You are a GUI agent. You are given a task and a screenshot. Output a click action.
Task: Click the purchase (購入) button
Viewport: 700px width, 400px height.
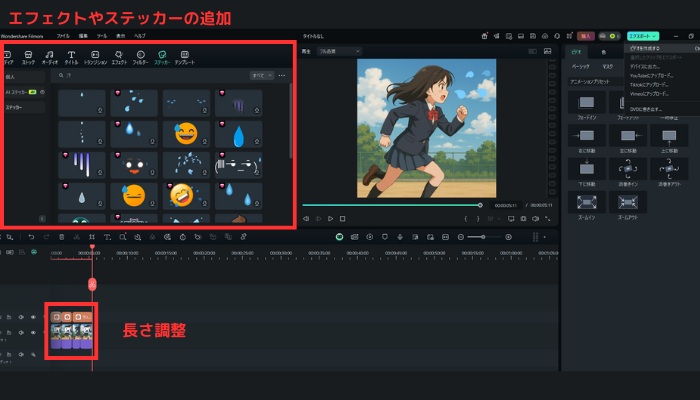pyautogui.click(x=586, y=36)
